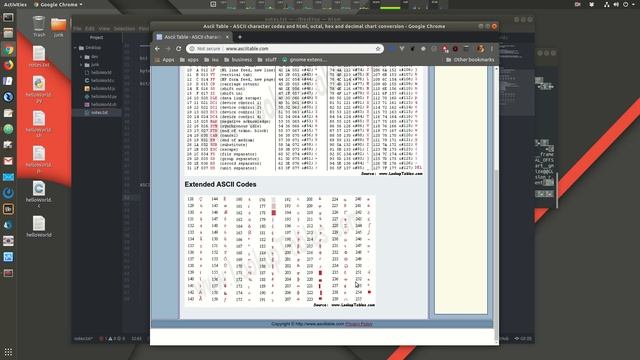Image resolution: width=640 pixels, height=360 pixels.
Task: Open the Apps bookmarks shortcut
Action: [x=165, y=60]
